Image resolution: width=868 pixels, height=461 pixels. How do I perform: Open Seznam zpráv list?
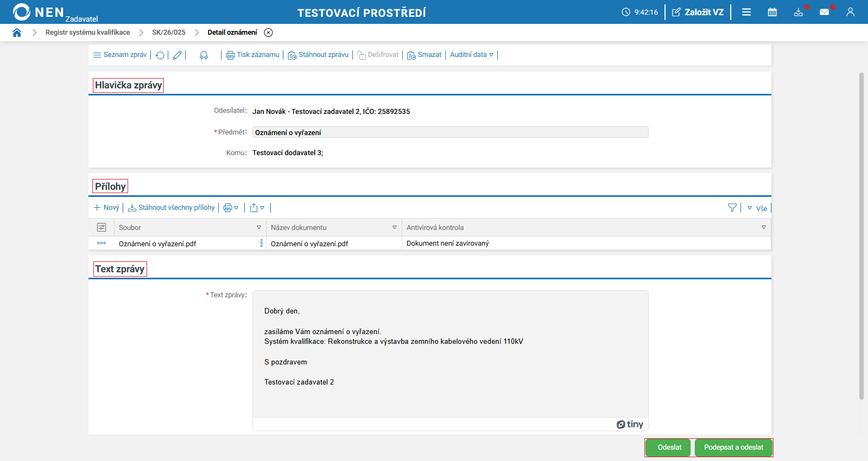tap(120, 55)
